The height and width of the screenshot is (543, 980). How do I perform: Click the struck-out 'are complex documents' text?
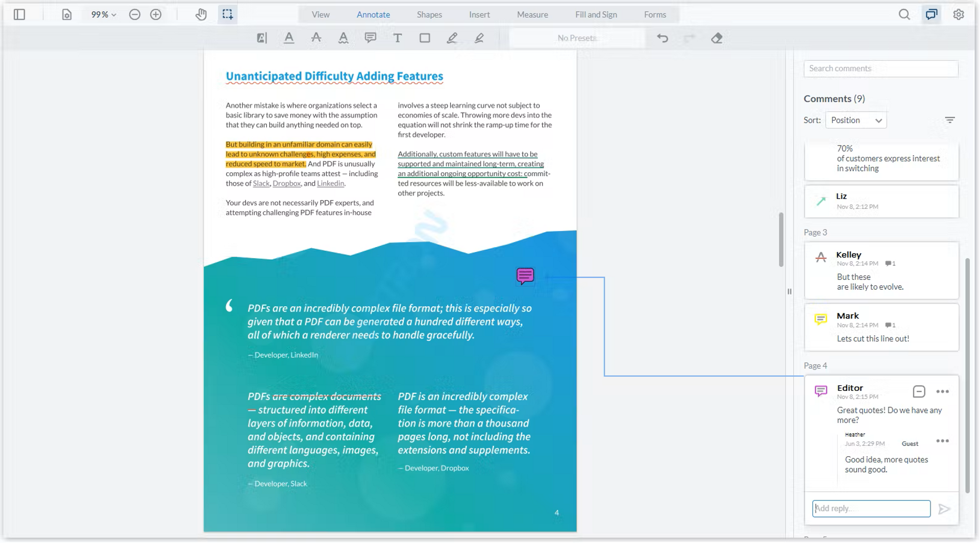click(x=327, y=397)
